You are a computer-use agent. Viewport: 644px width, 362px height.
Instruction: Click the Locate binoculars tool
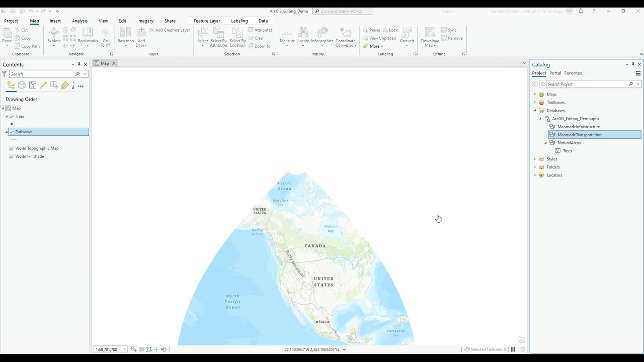coord(303,36)
